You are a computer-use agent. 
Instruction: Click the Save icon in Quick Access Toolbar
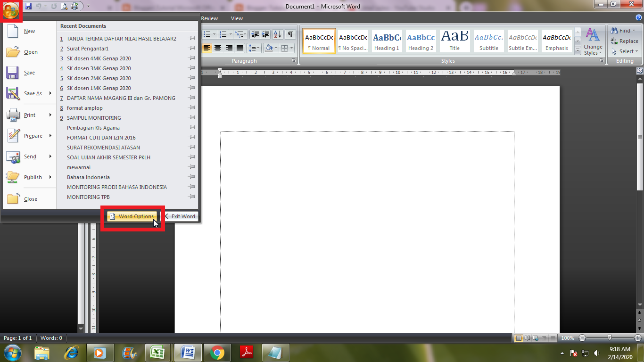[x=28, y=6]
